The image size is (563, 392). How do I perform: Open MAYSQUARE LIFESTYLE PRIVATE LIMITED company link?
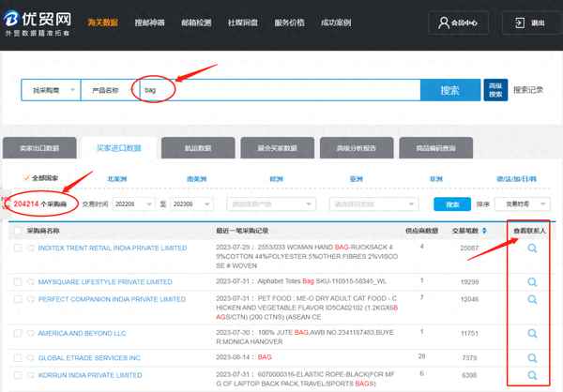[x=105, y=281]
